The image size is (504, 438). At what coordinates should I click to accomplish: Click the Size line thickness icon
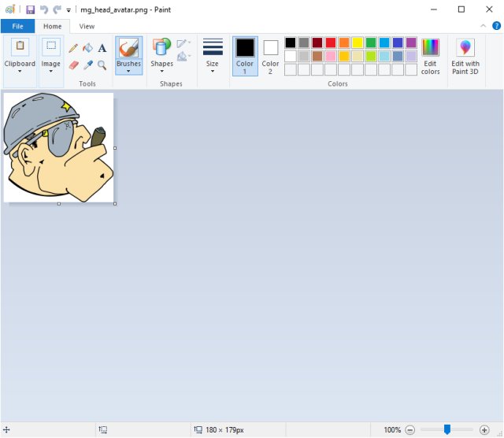[213, 47]
